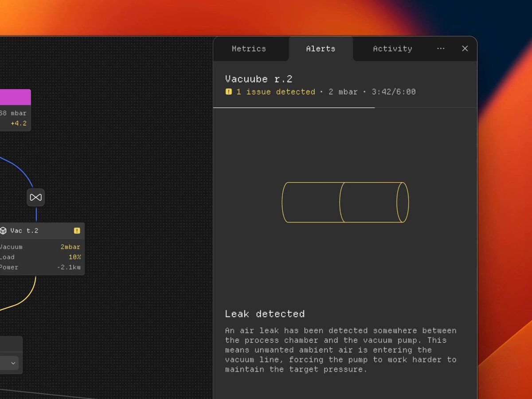
Task: Click the +4.2 value on the magenta node
Action: click(x=19, y=123)
